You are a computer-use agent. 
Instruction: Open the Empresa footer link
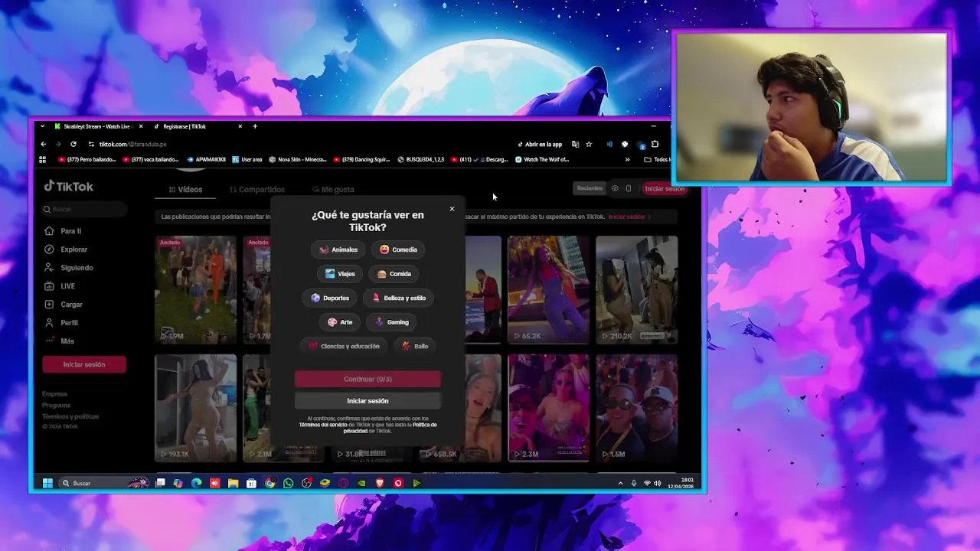[54, 394]
